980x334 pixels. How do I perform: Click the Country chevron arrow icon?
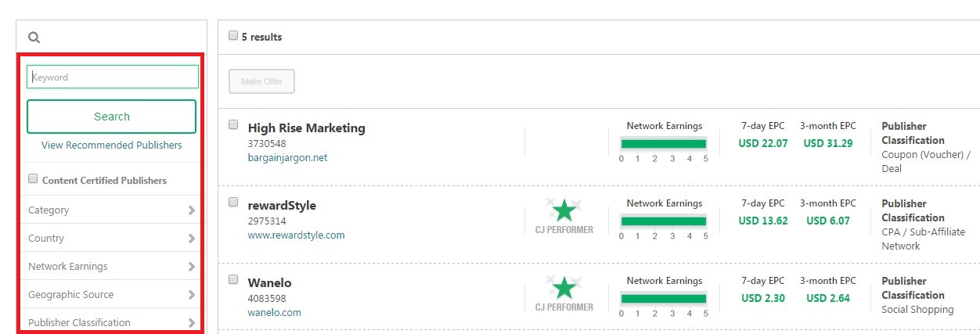pyautogui.click(x=192, y=239)
